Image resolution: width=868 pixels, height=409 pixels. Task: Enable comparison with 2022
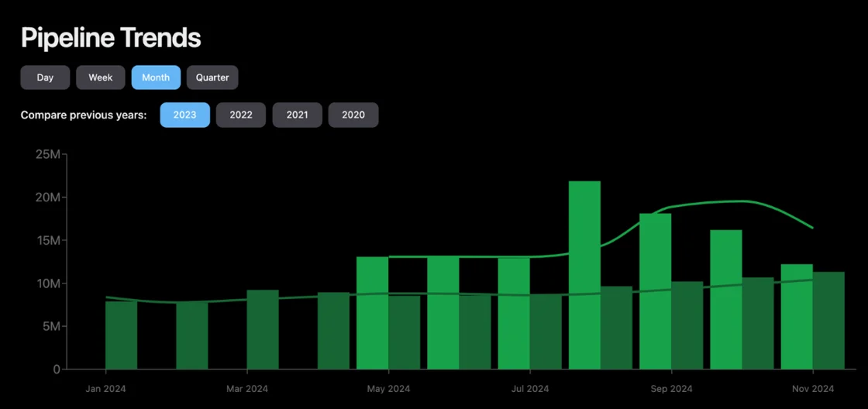[241, 115]
